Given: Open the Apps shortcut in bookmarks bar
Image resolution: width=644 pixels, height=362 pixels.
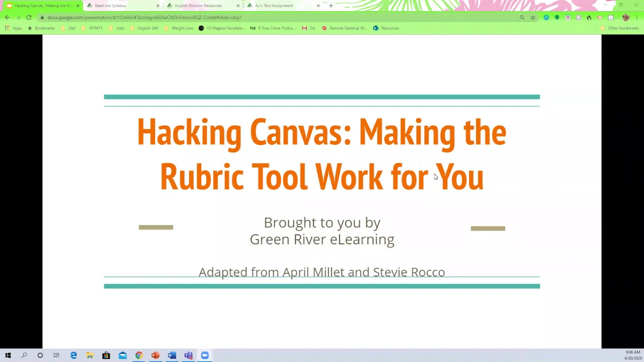Looking at the screenshot, I should pos(13,28).
